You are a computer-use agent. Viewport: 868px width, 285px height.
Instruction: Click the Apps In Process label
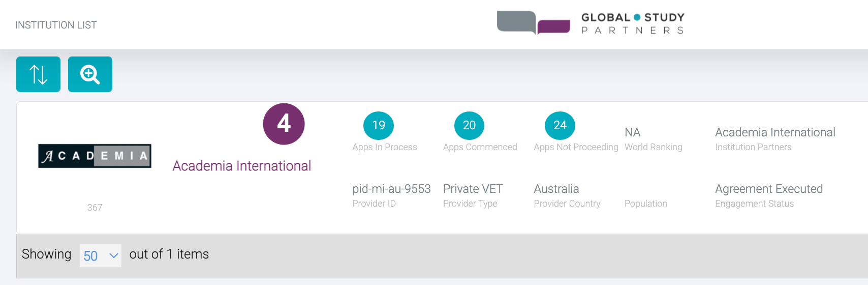384,147
